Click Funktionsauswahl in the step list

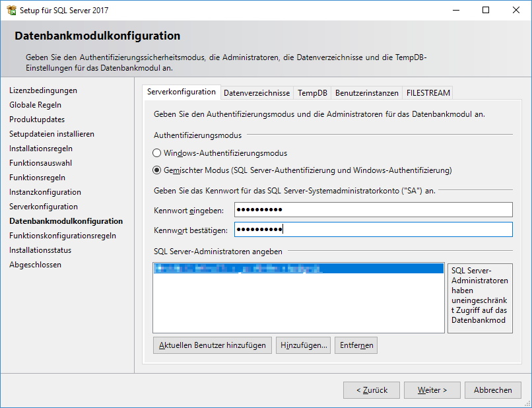pyautogui.click(x=40, y=163)
